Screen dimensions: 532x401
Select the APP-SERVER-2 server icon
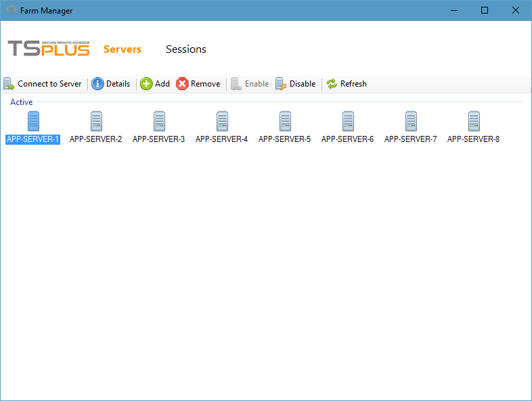[x=96, y=122]
